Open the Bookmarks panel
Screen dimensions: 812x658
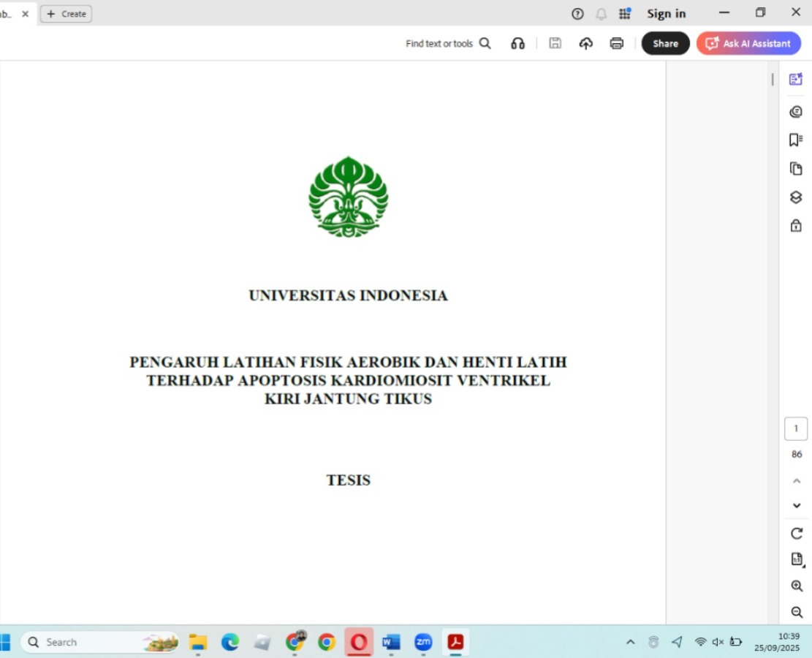click(796, 140)
